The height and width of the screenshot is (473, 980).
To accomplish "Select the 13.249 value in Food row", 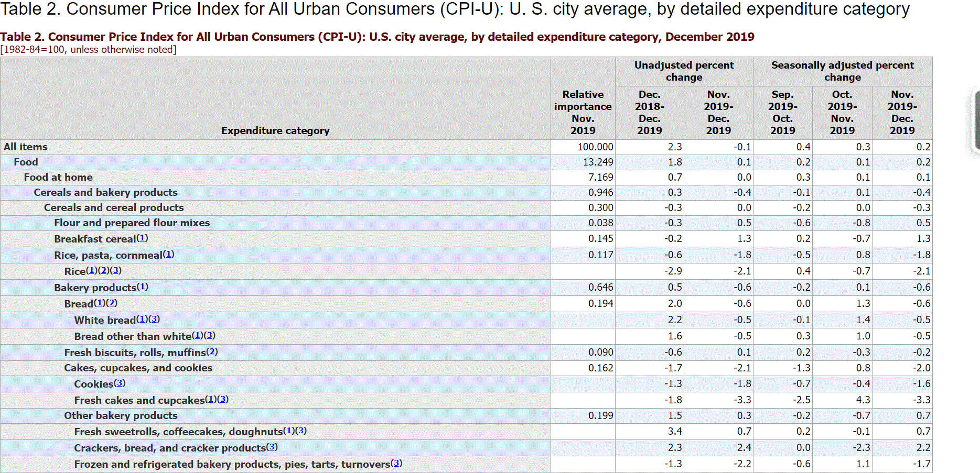I will (x=598, y=162).
